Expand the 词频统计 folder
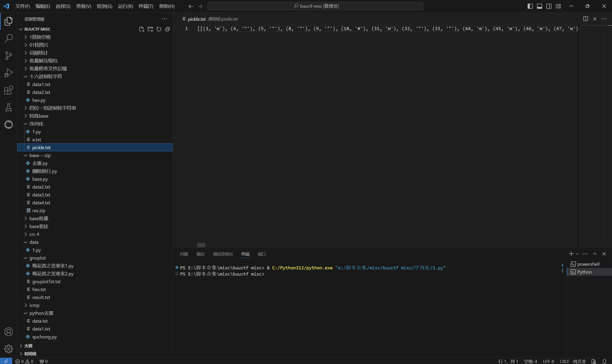The width and height of the screenshot is (612, 364). point(95,53)
